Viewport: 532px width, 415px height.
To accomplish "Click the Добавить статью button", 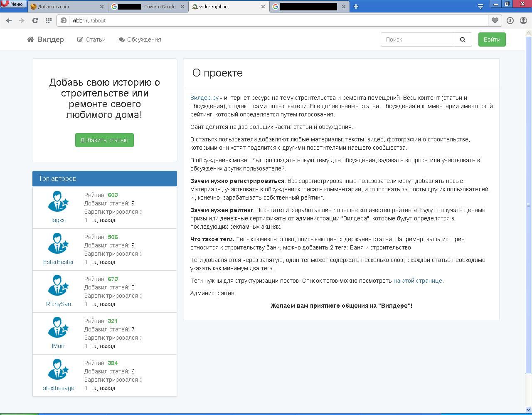I will pyautogui.click(x=104, y=140).
